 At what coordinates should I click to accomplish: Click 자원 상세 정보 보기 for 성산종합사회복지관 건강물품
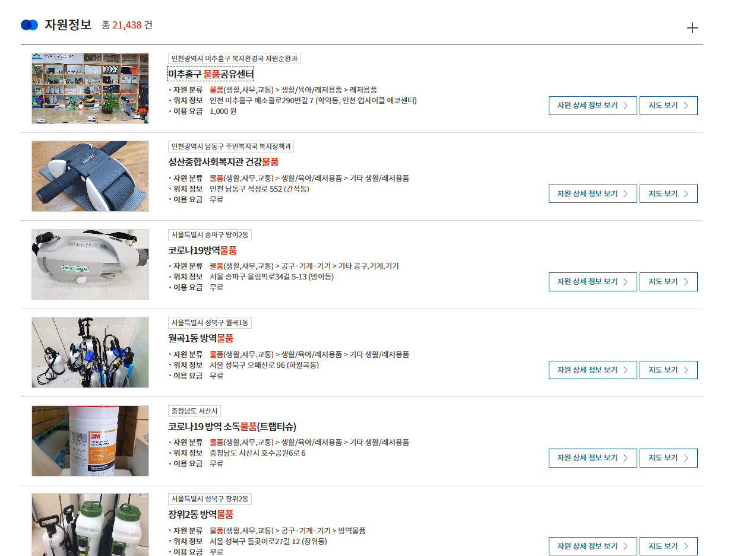point(593,194)
